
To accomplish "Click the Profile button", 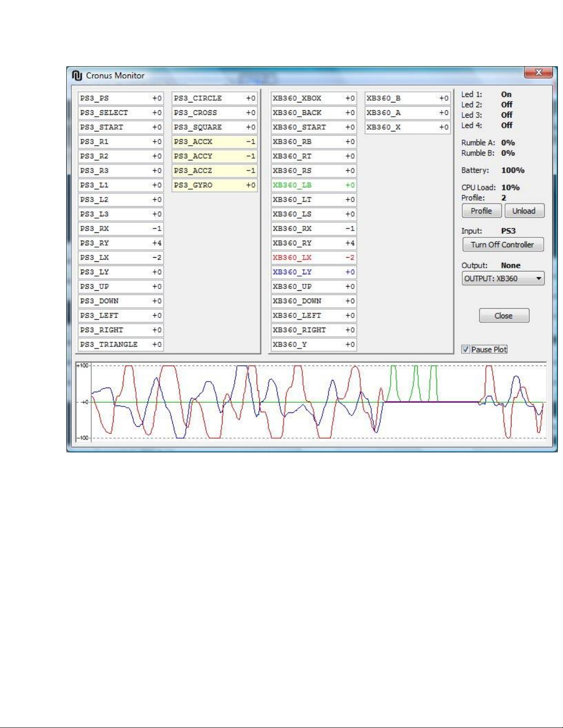I will click(x=481, y=211).
